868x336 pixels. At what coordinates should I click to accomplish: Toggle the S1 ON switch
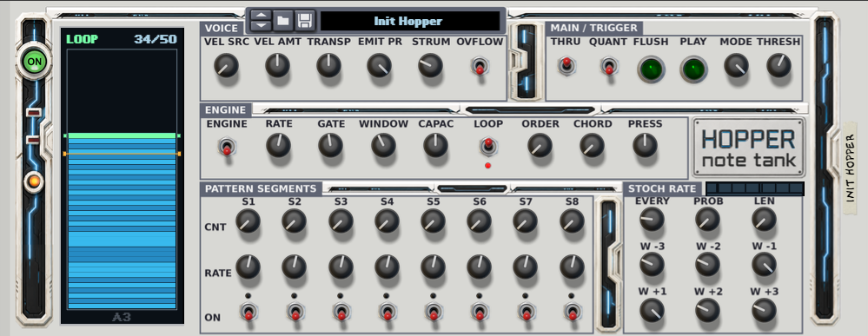(x=248, y=313)
